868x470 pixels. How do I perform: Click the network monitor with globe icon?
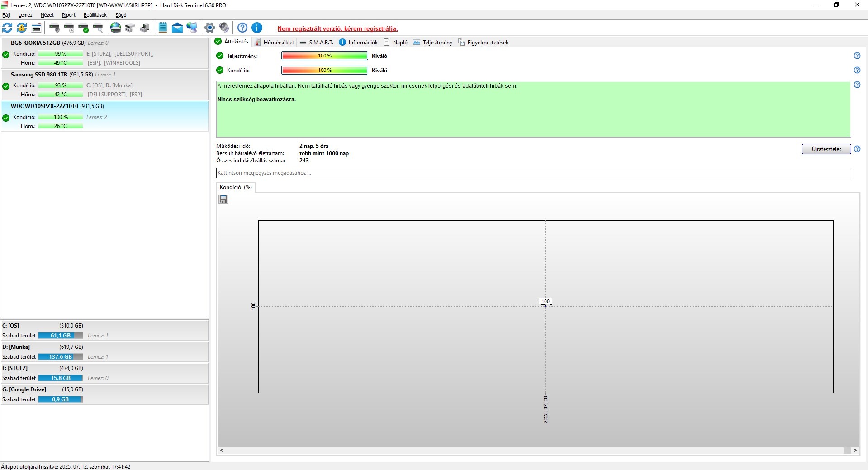pos(192,28)
